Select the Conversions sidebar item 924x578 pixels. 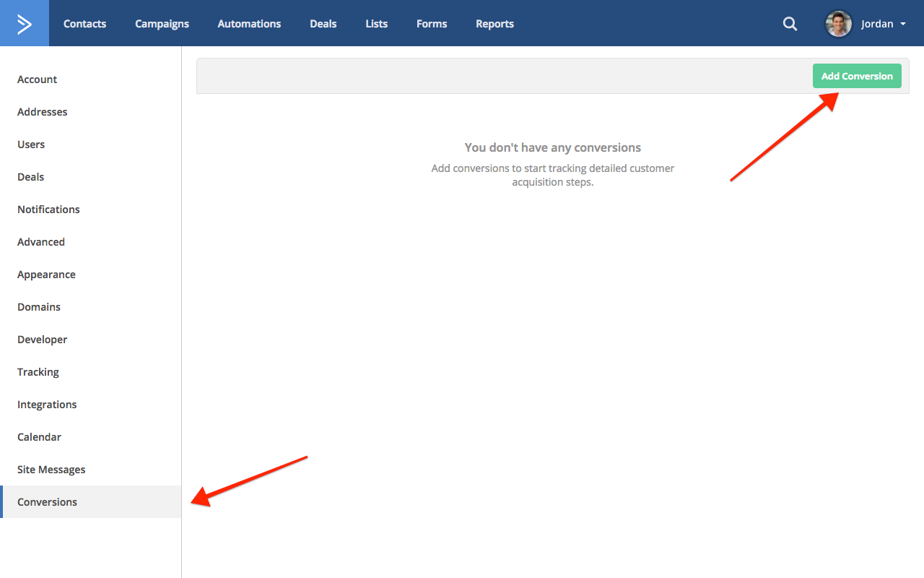tap(48, 502)
